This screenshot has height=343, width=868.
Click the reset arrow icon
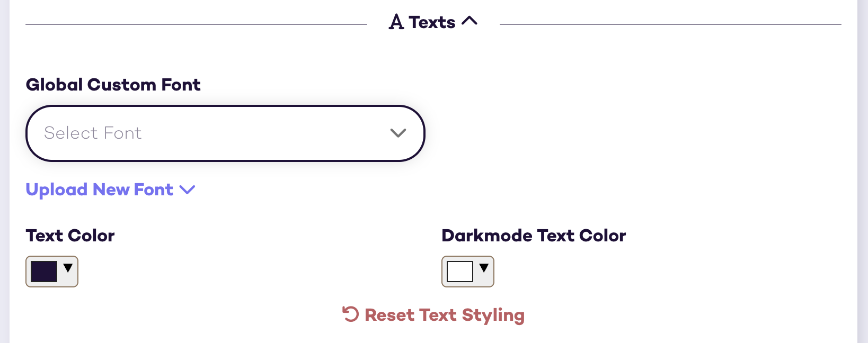click(350, 314)
